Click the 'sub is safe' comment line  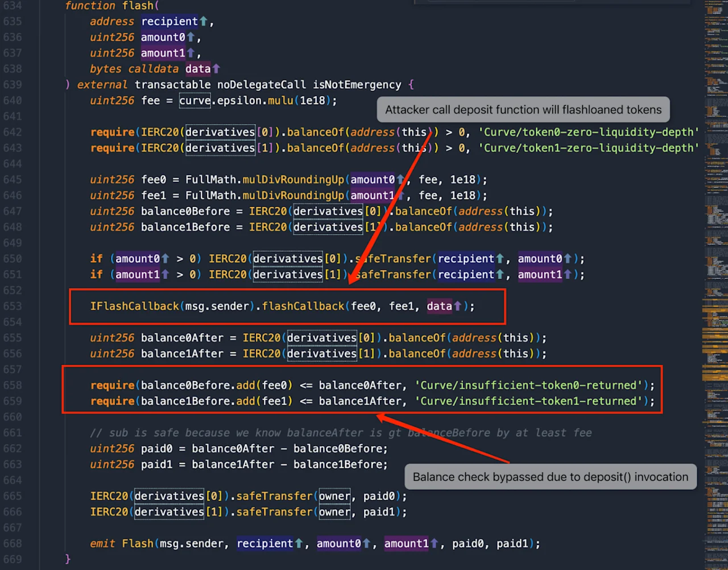(x=341, y=433)
